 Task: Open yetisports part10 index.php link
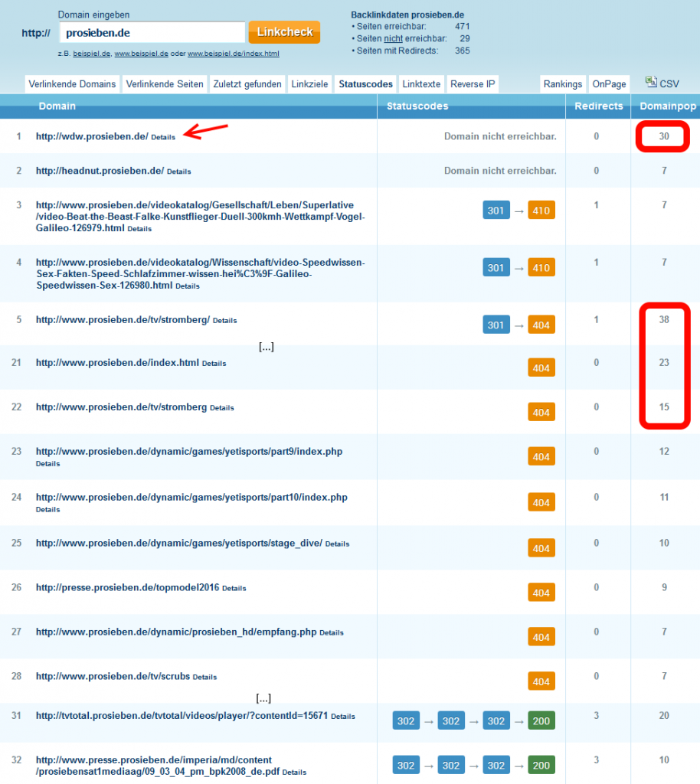tap(191, 498)
